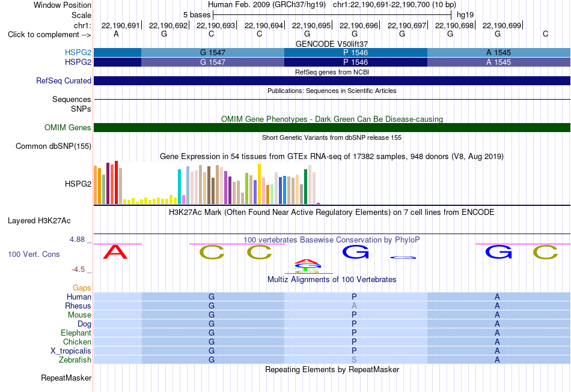
Task: Click 'P 1546' codon in light blue HSPG2 track
Action: [x=355, y=52]
